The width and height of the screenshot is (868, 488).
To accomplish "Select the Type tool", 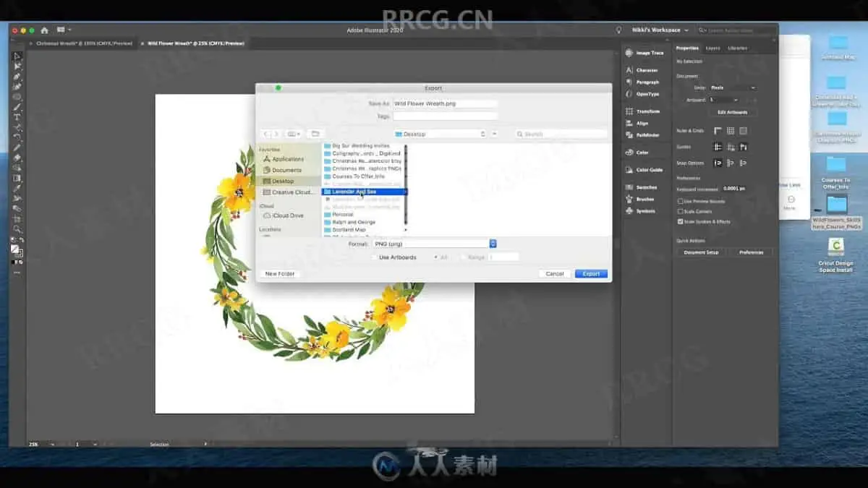I will (17, 117).
